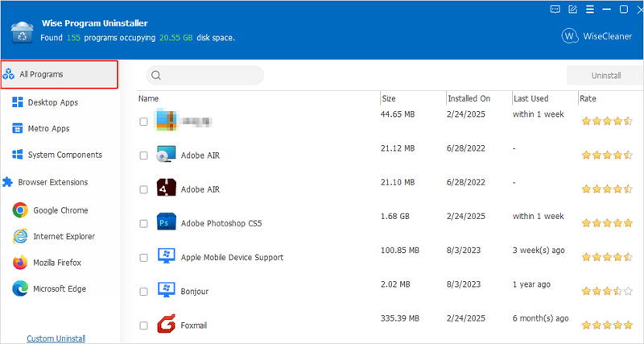This screenshot has width=644, height=344.
Task: Click the Microsoft Edge icon
Action: [20, 288]
